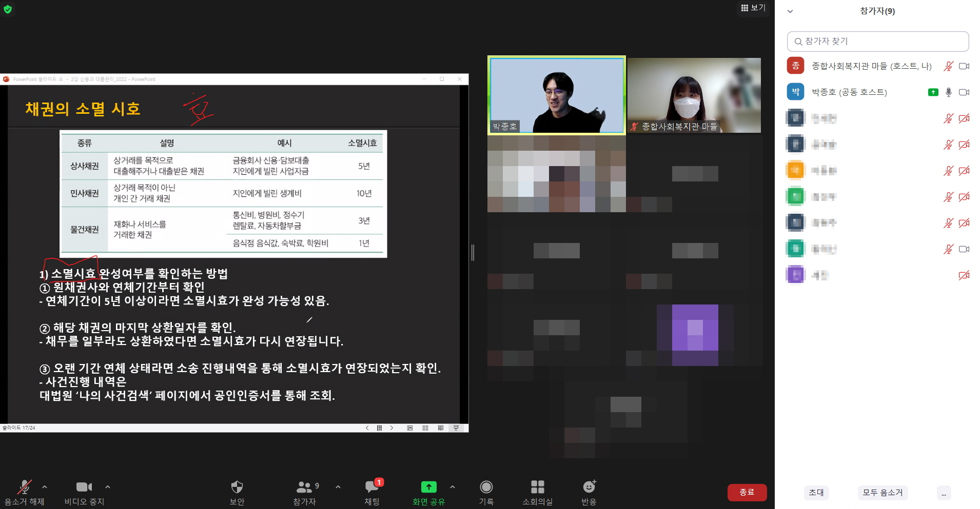Image resolution: width=980 pixels, height=509 pixels.
Task: Open the Security (보안) shield icon
Action: click(237, 487)
